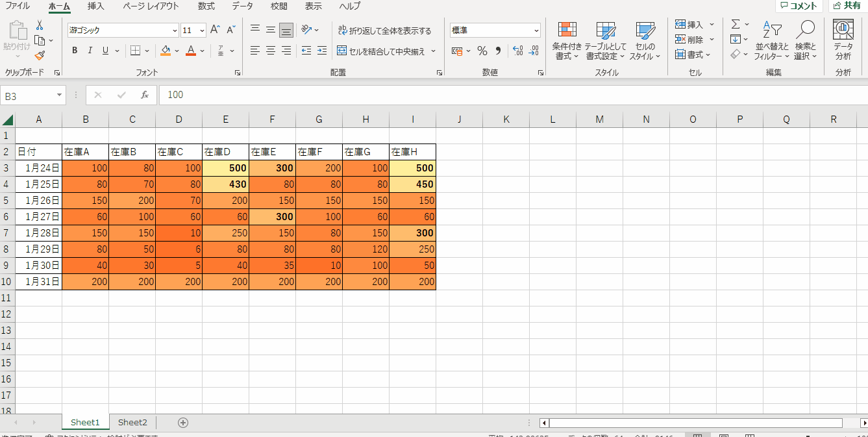Viewport: 868px width, 437px height.
Task: Click the Clear eraser icon
Action: [x=736, y=55]
